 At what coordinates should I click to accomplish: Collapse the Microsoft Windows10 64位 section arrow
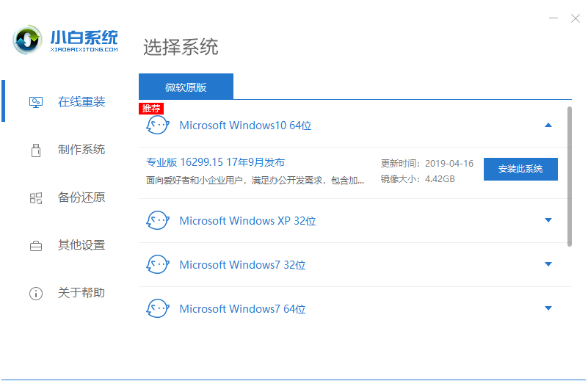[x=548, y=126]
